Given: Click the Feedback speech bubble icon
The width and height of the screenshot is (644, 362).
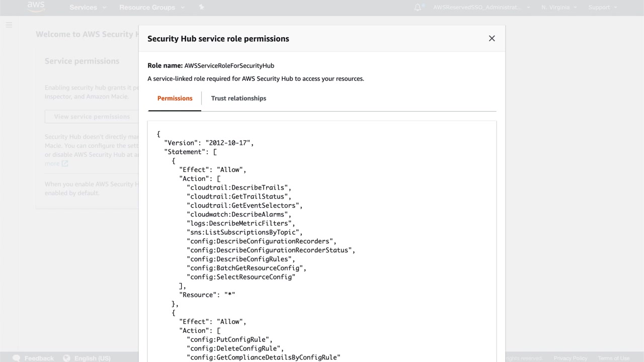Looking at the screenshot, I should coord(17,358).
